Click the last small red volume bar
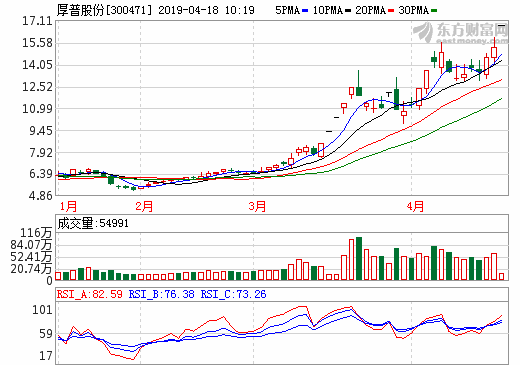Image resolution: width=520 pixels, height=365 pixels. click(x=501, y=276)
